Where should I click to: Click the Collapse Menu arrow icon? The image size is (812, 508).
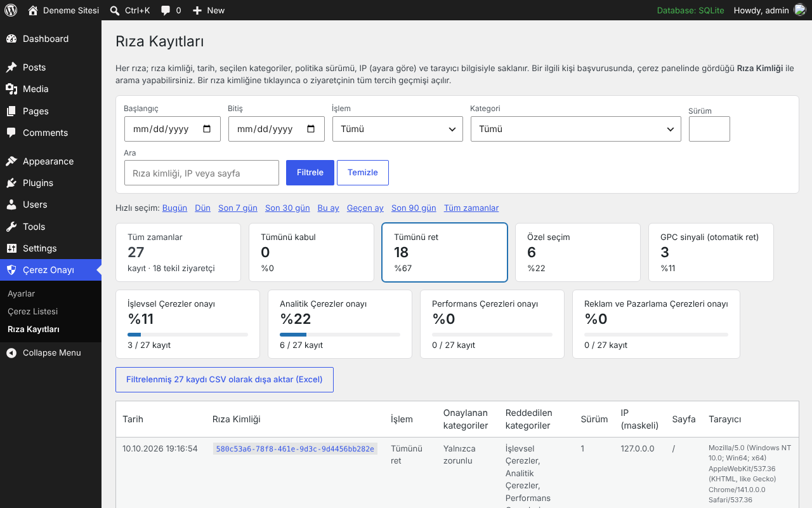pos(11,353)
